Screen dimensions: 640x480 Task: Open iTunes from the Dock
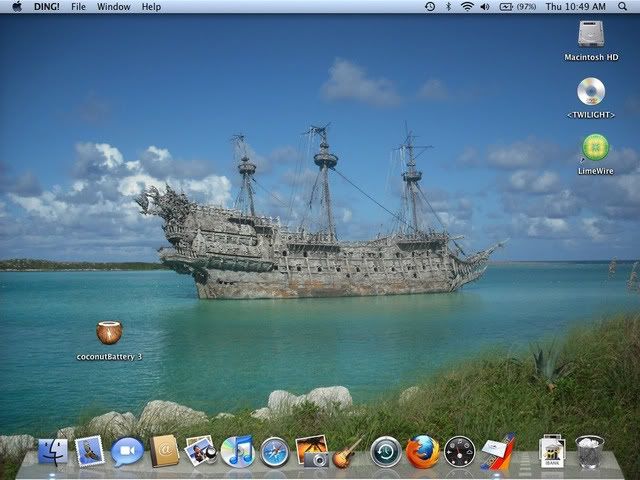coord(238,451)
